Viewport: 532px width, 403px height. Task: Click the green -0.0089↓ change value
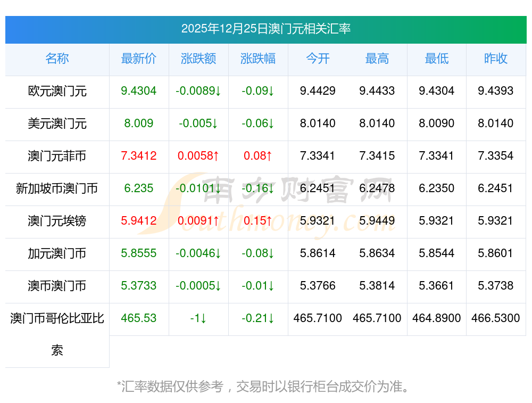coord(198,91)
